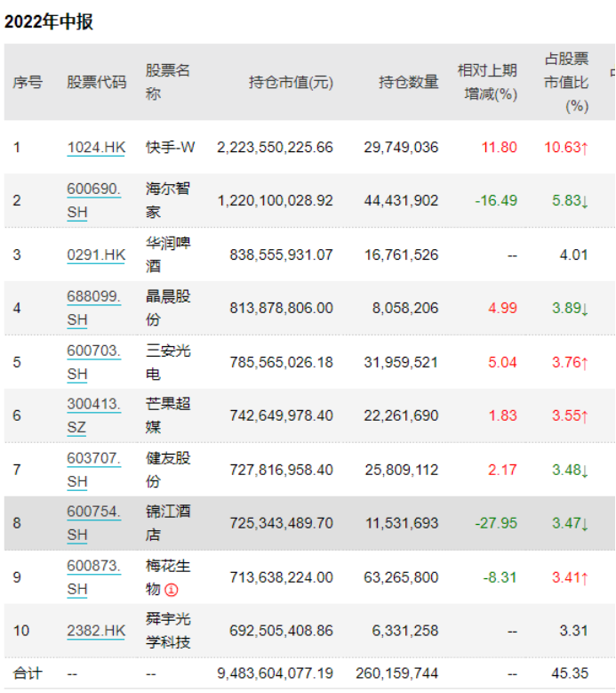Open the 1024.HK stock code link
Screen dimensions: 616x693
coord(96,148)
